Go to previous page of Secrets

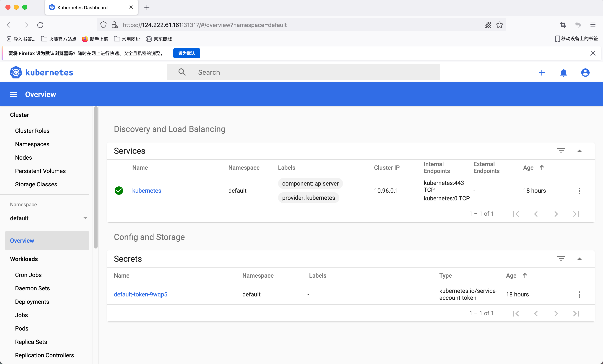[x=536, y=313]
